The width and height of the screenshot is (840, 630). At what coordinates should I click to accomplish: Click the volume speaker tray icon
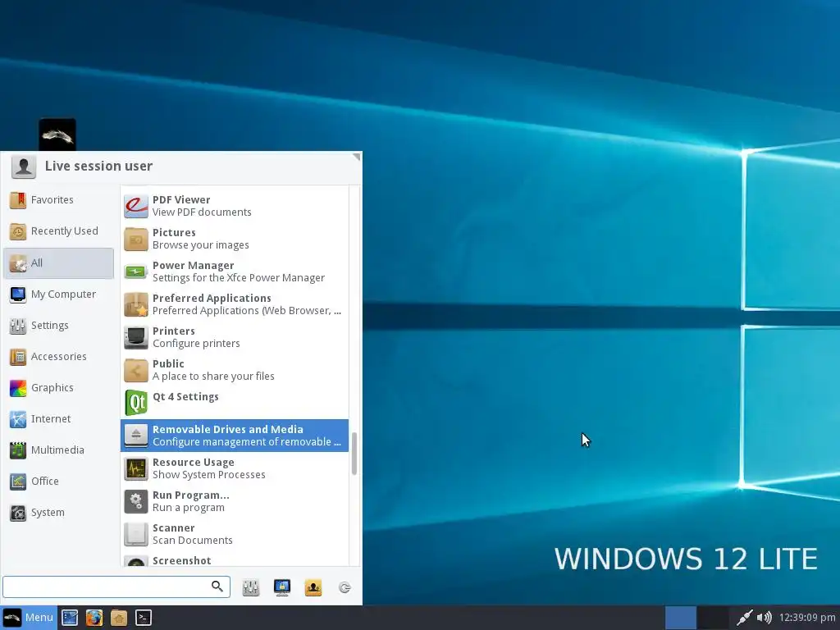pos(765,618)
